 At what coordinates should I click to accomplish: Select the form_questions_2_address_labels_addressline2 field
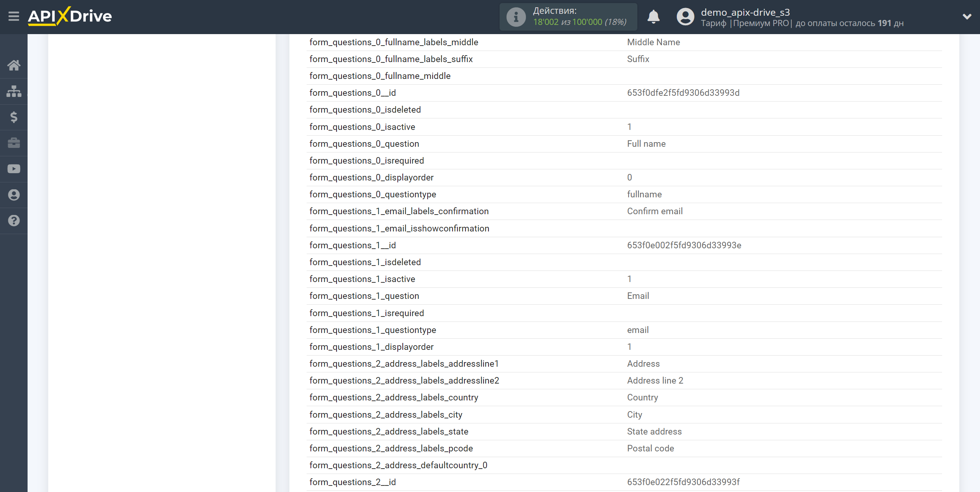[x=404, y=380]
